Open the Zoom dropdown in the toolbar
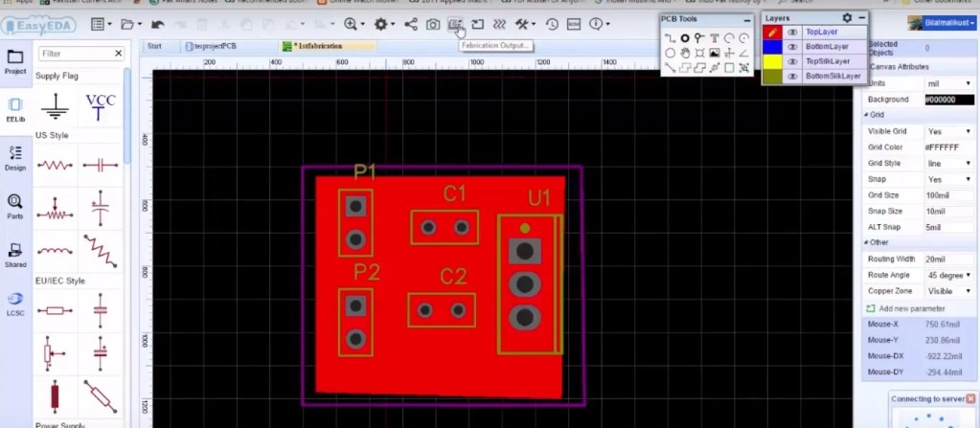 pyautogui.click(x=353, y=24)
